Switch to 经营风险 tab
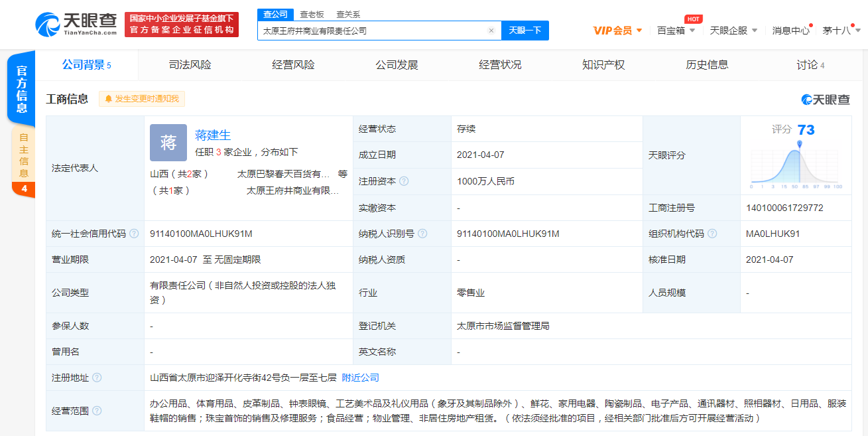The height and width of the screenshot is (436, 868). click(x=294, y=65)
